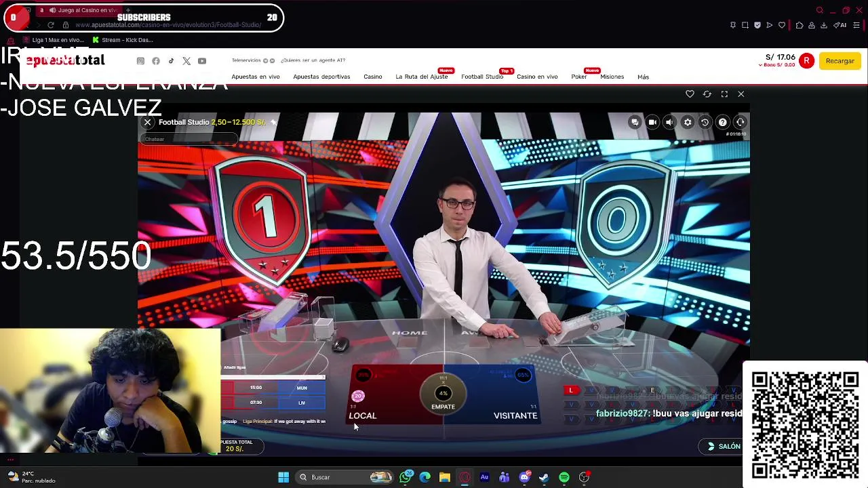Click the Teleservicios link
The height and width of the screenshot is (488, 868).
click(x=246, y=60)
